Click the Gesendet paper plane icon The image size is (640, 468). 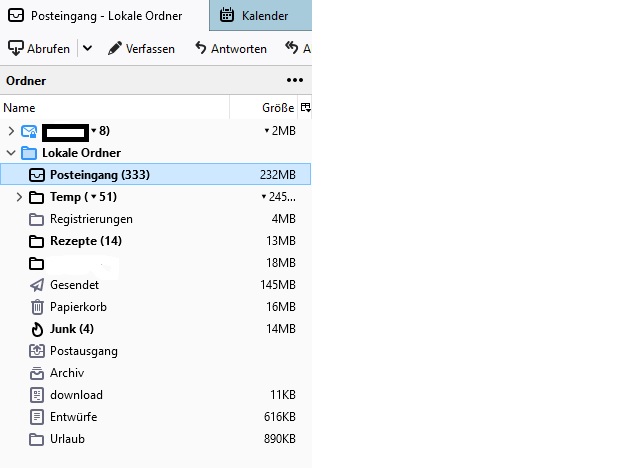pyautogui.click(x=37, y=285)
